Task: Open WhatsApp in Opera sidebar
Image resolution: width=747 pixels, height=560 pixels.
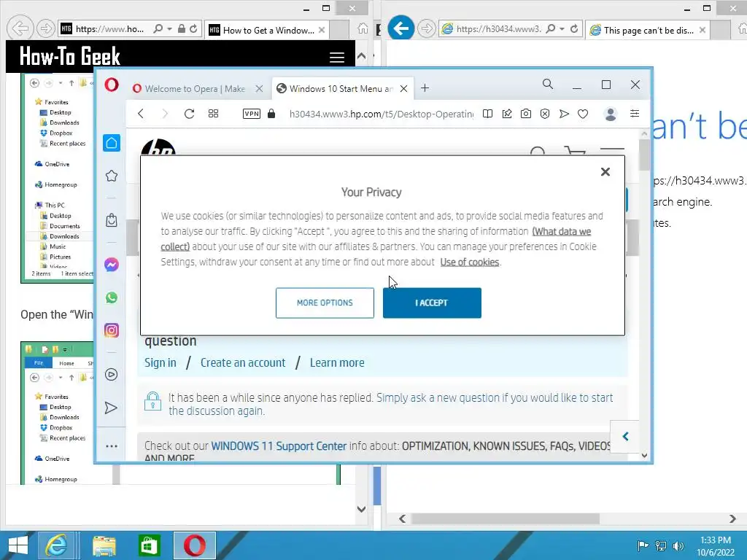Action: (x=112, y=297)
